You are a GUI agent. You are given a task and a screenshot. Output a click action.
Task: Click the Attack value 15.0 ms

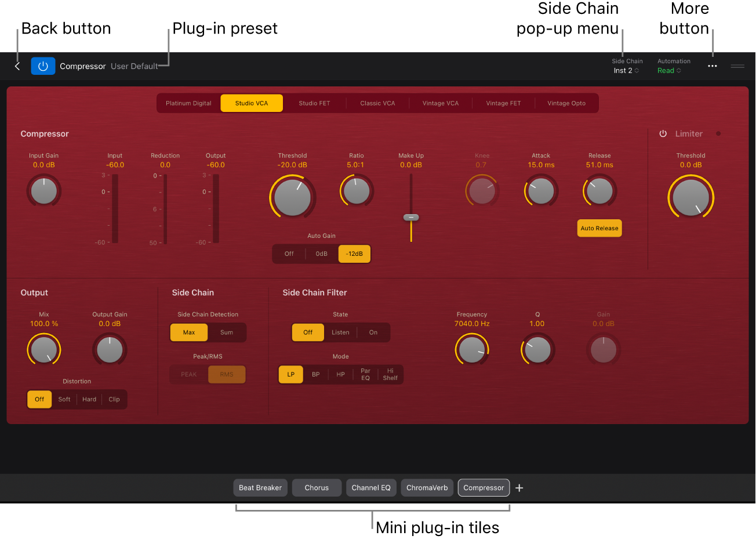point(541,165)
